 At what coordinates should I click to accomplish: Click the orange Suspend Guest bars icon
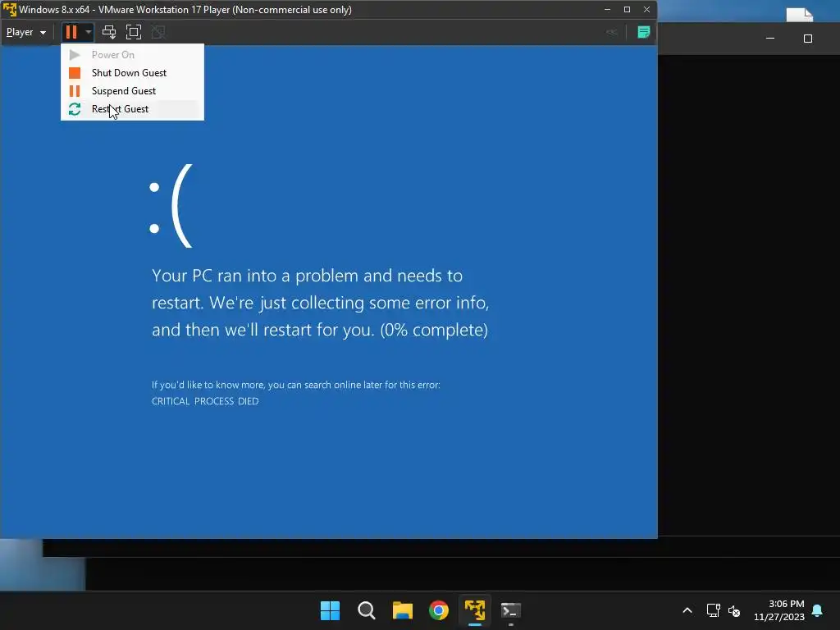pyautogui.click(x=75, y=91)
